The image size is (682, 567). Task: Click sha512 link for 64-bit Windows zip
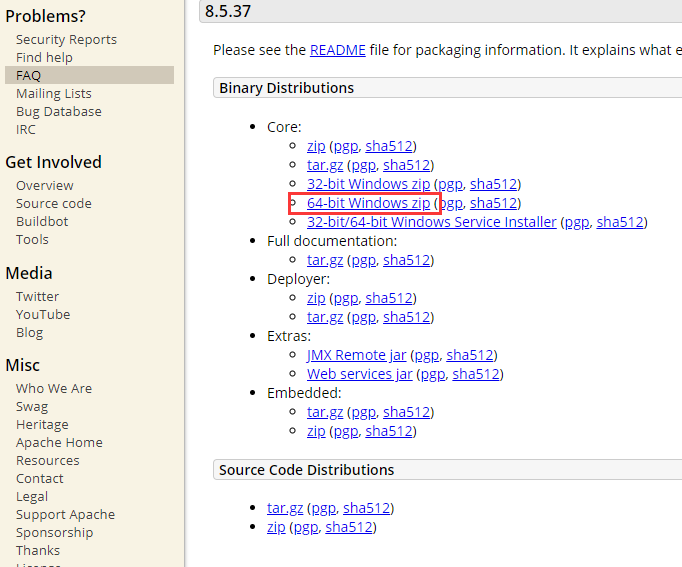point(495,203)
